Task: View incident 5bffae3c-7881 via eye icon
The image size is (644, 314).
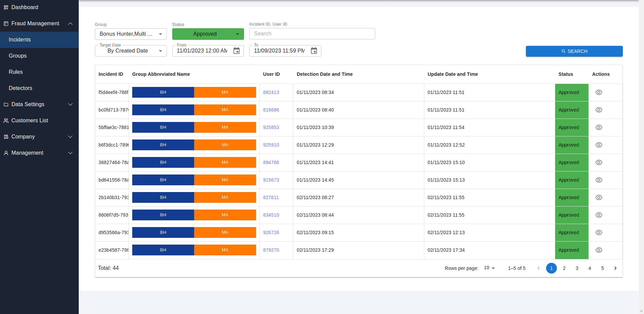Action: pos(599,127)
